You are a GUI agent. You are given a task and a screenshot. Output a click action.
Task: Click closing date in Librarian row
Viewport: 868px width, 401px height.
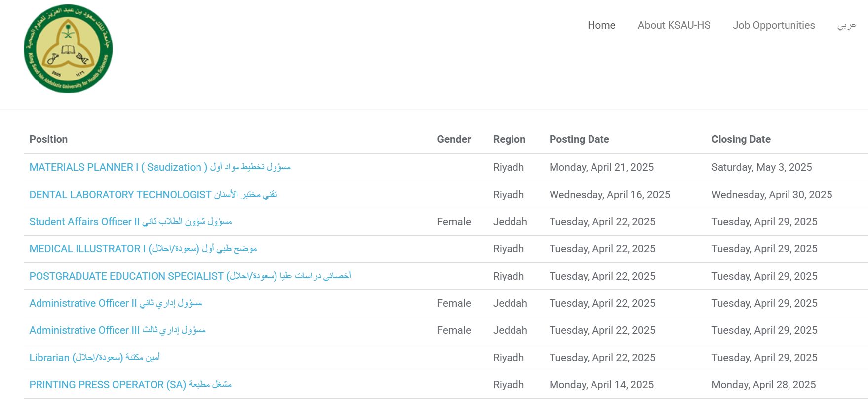[764, 358]
